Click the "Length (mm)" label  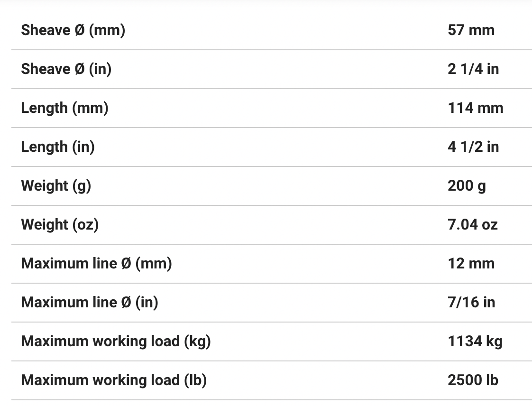pyautogui.click(x=64, y=108)
